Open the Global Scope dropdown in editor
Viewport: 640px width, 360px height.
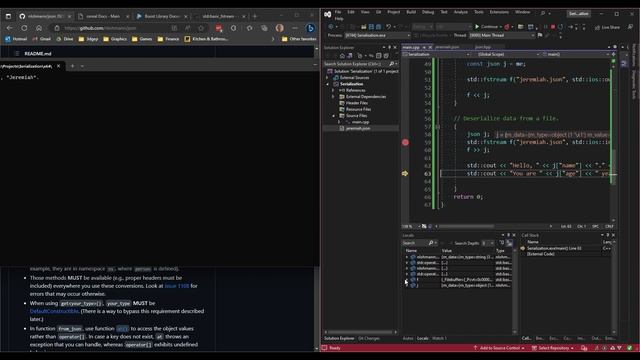pyautogui.click(x=507, y=54)
